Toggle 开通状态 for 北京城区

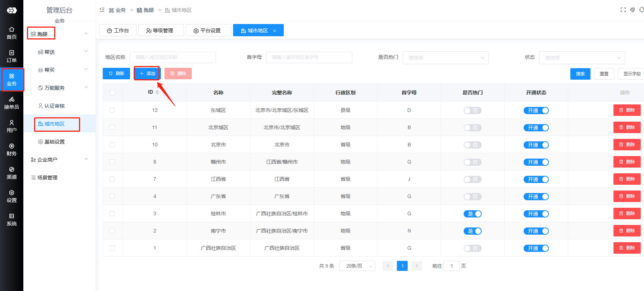tap(536, 128)
